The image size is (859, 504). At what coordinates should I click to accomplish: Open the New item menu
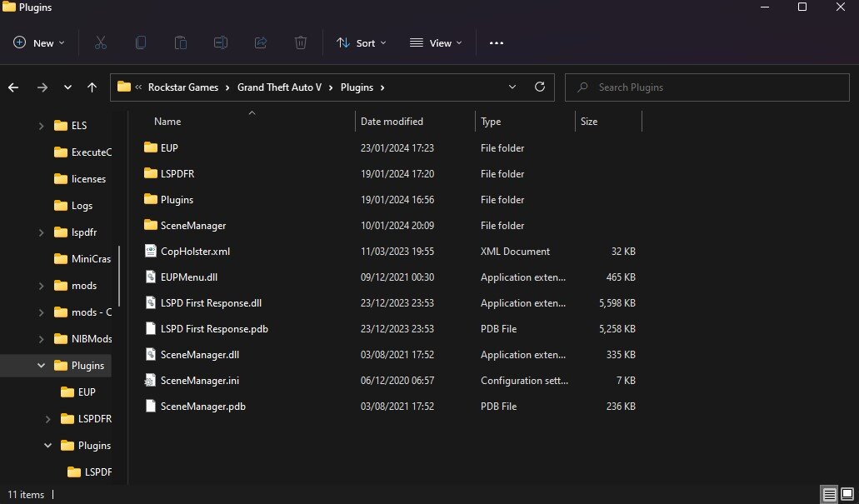pyautogui.click(x=39, y=42)
